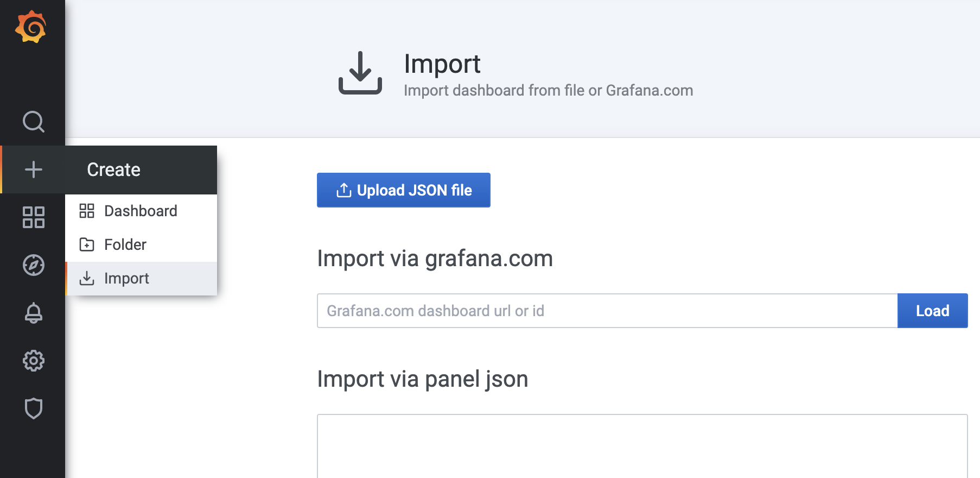Click the upload arrow icon on Upload button
980x478 pixels.
pos(343,190)
